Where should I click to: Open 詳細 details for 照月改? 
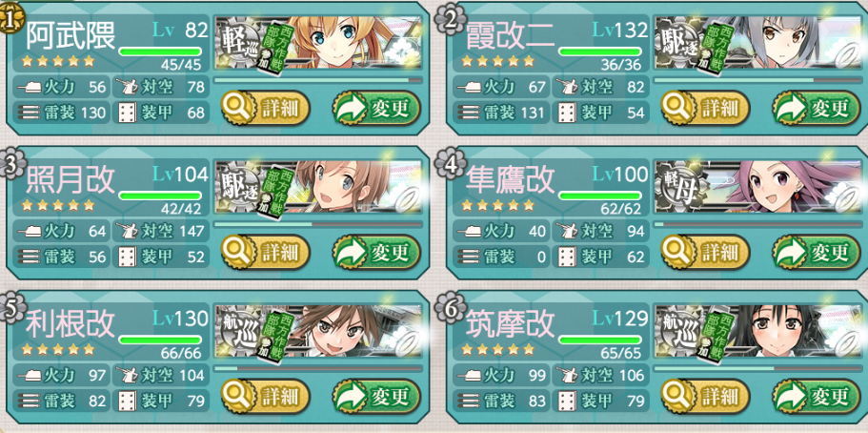coord(266,252)
